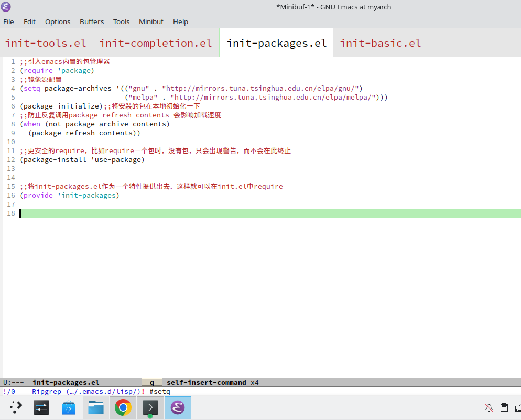This screenshot has width=521, height=420.
Task: Switch to the init-completion.el tab
Action: point(156,43)
